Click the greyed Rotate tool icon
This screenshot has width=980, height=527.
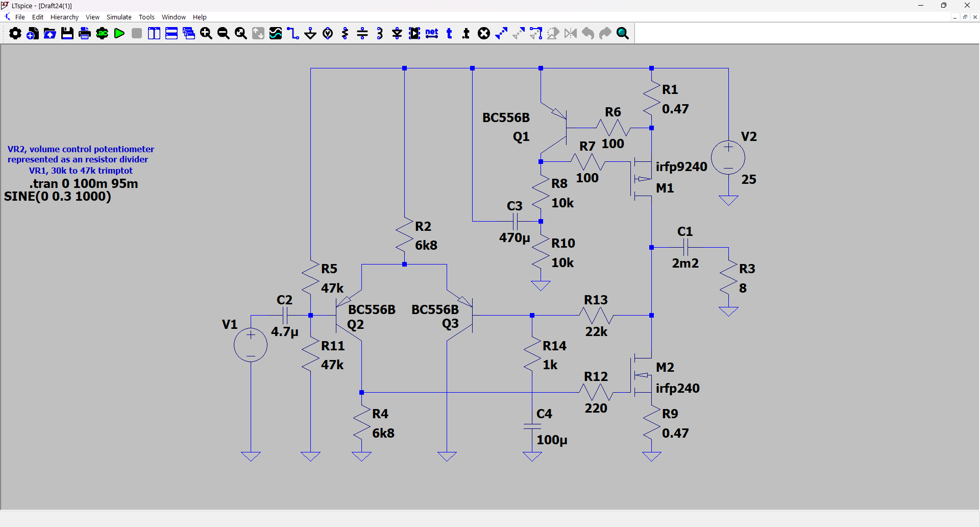[553, 34]
